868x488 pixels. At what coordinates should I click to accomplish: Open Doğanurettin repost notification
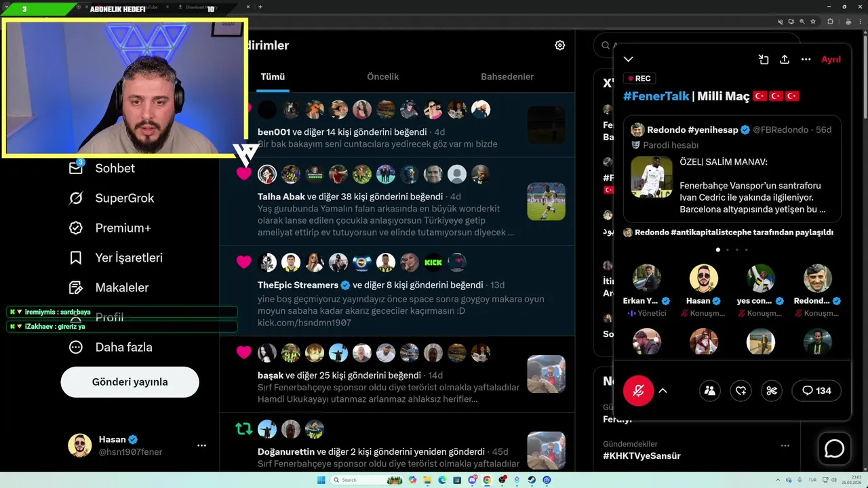tap(397, 443)
